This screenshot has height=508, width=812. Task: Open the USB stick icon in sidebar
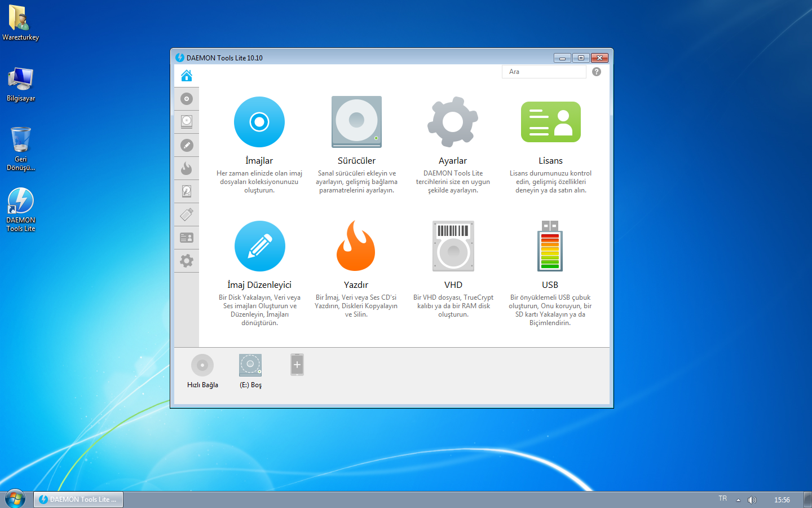coord(187,214)
